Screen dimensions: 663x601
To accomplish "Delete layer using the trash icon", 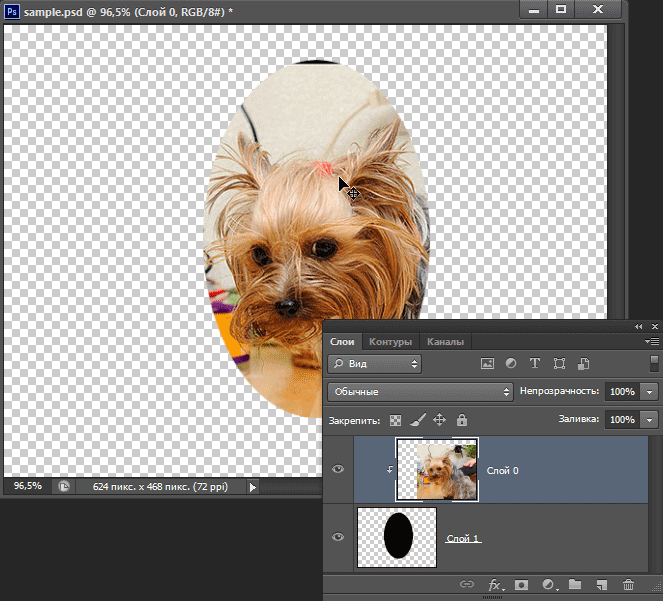I will (x=628, y=584).
